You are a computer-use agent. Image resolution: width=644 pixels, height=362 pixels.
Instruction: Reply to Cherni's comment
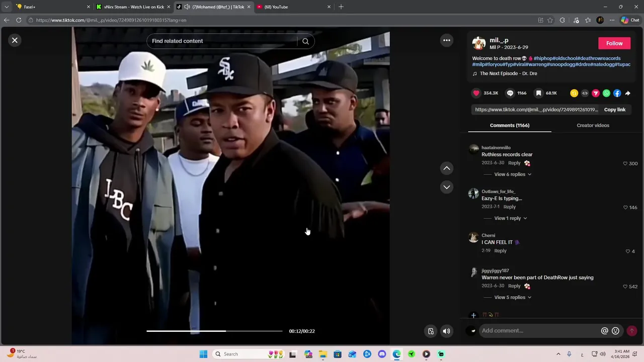click(500, 250)
